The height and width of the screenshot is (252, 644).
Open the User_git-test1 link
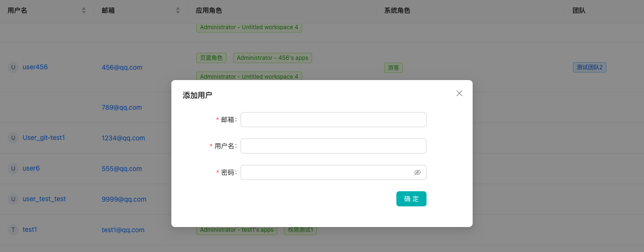[x=44, y=138]
